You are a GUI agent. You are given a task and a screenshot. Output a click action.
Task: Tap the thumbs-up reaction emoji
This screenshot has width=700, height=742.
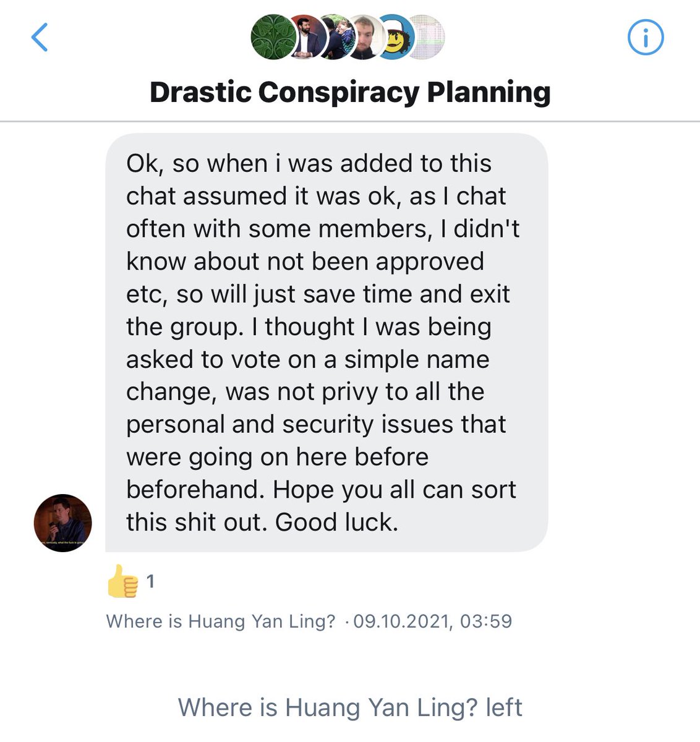click(x=122, y=582)
